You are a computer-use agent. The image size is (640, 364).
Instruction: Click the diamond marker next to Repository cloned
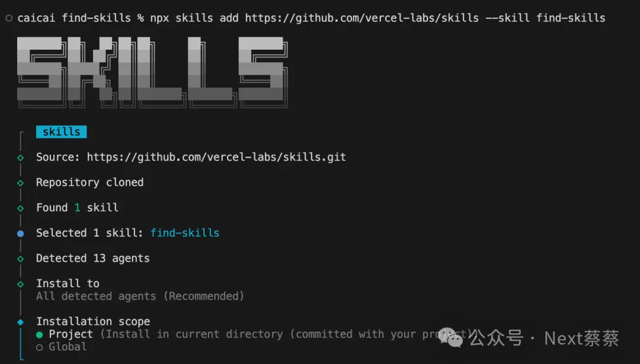click(x=20, y=183)
